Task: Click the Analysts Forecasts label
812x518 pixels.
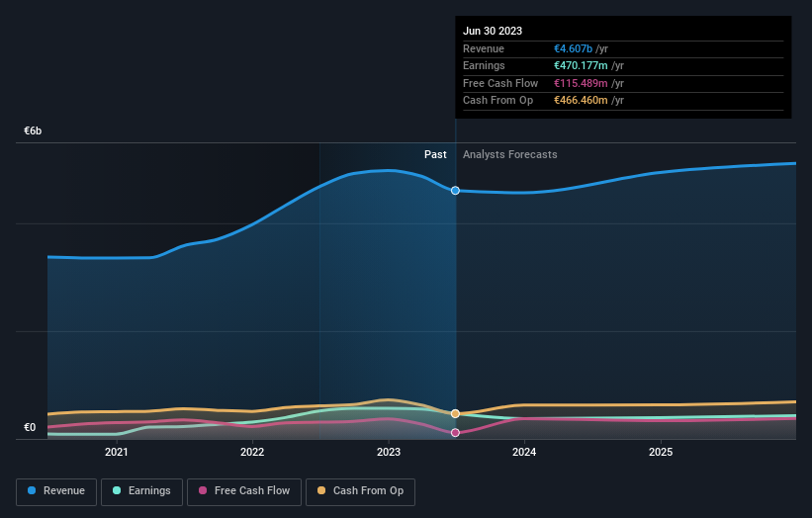Action: 510,155
